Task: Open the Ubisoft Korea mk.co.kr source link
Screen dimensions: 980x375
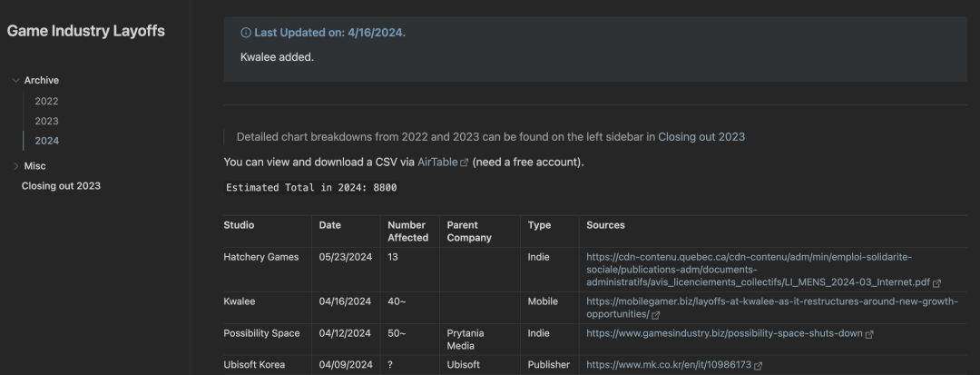Action: coord(666,365)
